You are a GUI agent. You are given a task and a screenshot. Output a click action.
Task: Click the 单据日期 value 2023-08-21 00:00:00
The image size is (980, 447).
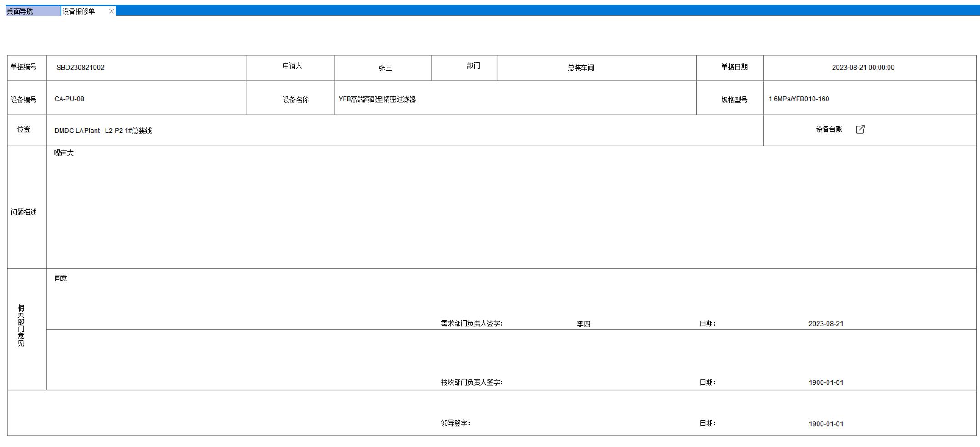pyautogui.click(x=863, y=68)
